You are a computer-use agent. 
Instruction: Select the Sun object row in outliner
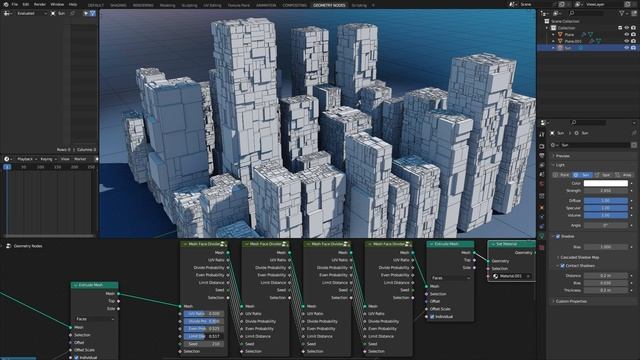[588, 48]
